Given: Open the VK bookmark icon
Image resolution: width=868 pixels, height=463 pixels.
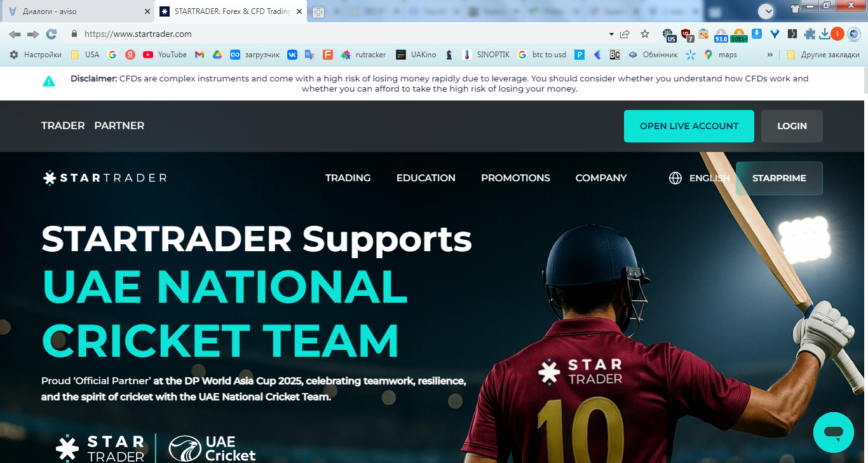Looking at the screenshot, I should coord(292,55).
